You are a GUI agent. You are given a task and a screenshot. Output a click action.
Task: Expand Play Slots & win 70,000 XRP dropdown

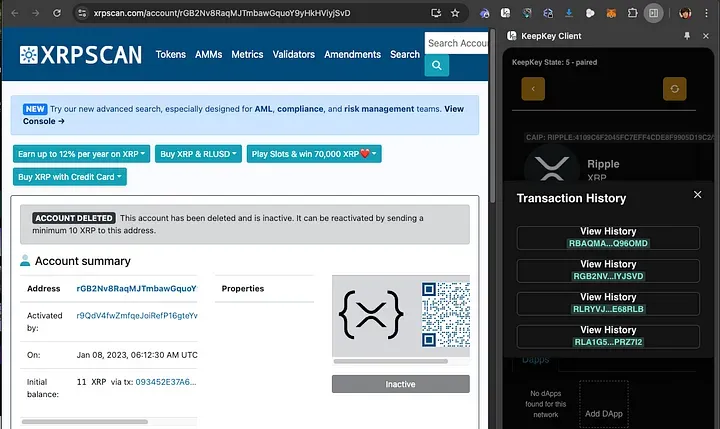pos(314,154)
